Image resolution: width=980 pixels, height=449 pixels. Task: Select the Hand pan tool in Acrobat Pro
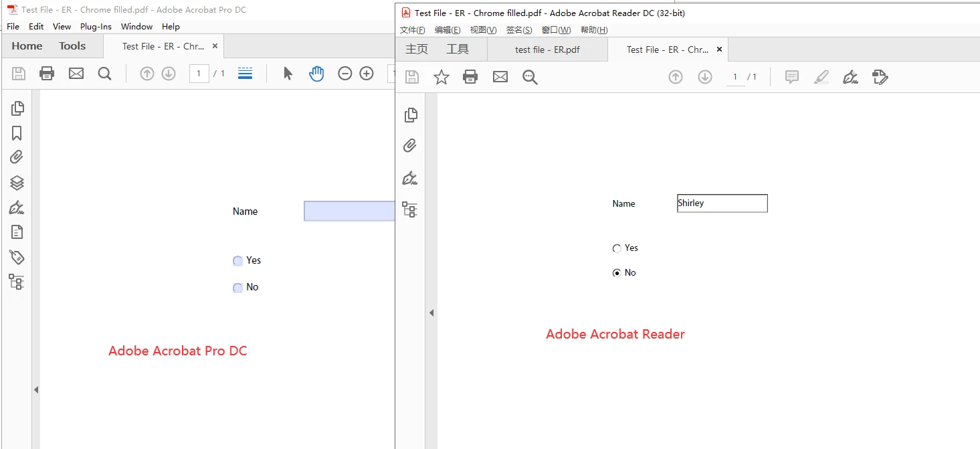(x=316, y=74)
